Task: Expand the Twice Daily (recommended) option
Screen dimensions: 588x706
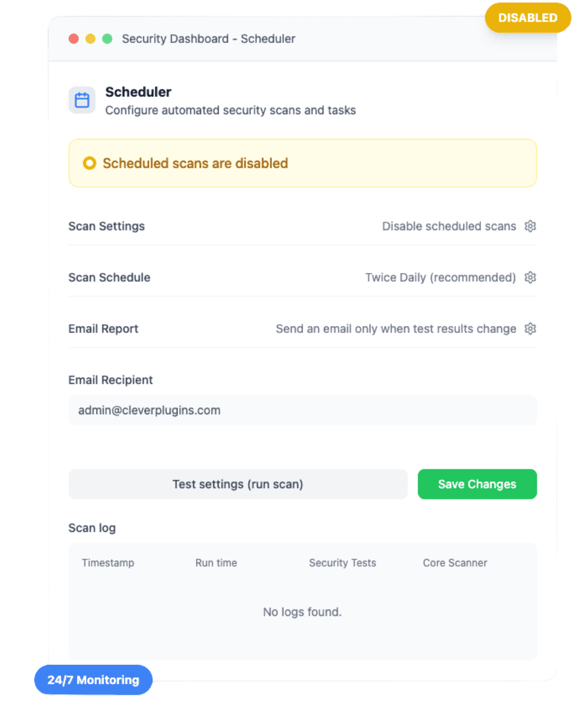Action: pos(440,278)
